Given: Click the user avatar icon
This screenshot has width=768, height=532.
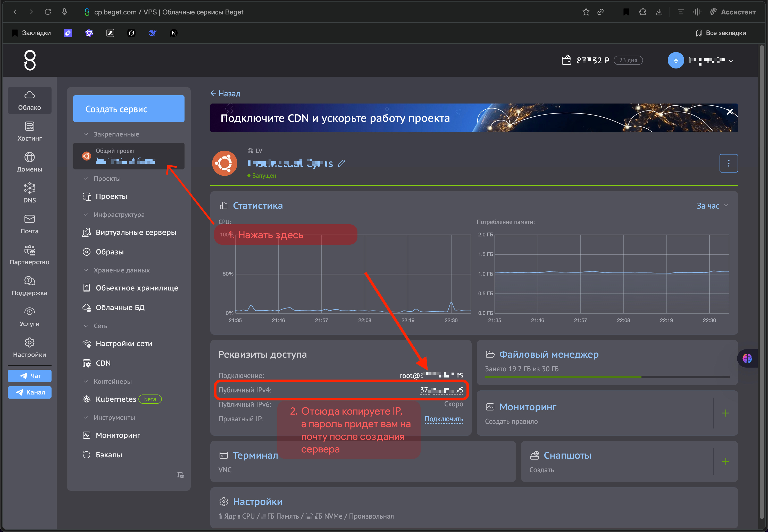Looking at the screenshot, I should (675, 60).
